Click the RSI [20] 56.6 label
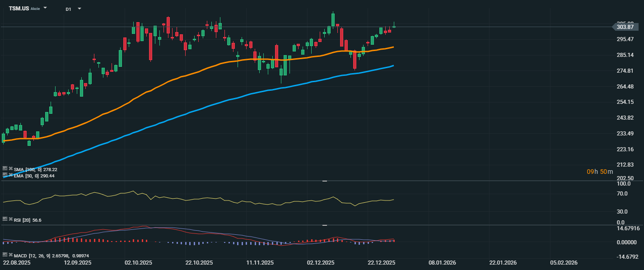Screen dimensions: 644x270 [28, 220]
